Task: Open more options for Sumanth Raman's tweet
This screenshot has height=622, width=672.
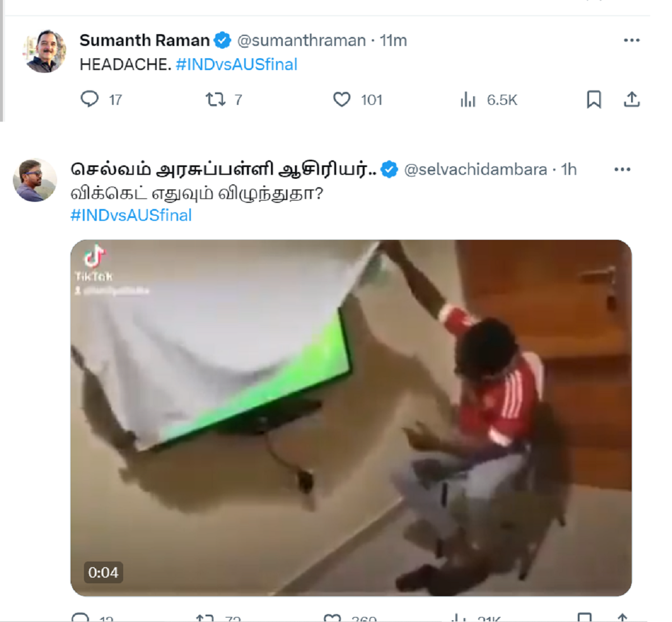Action: click(x=632, y=40)
